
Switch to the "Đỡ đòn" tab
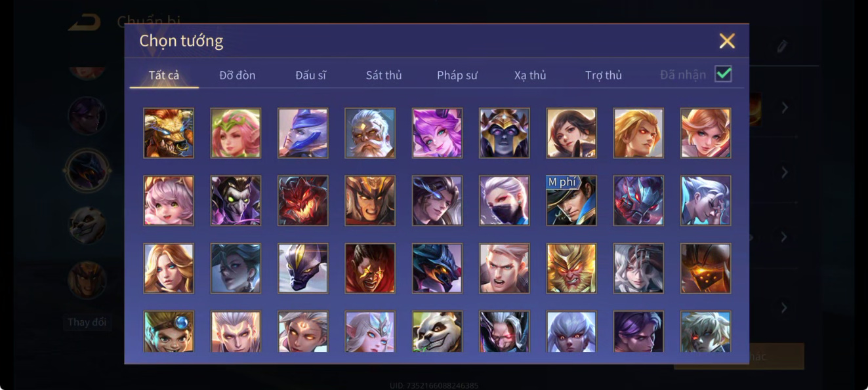[238, 75]
